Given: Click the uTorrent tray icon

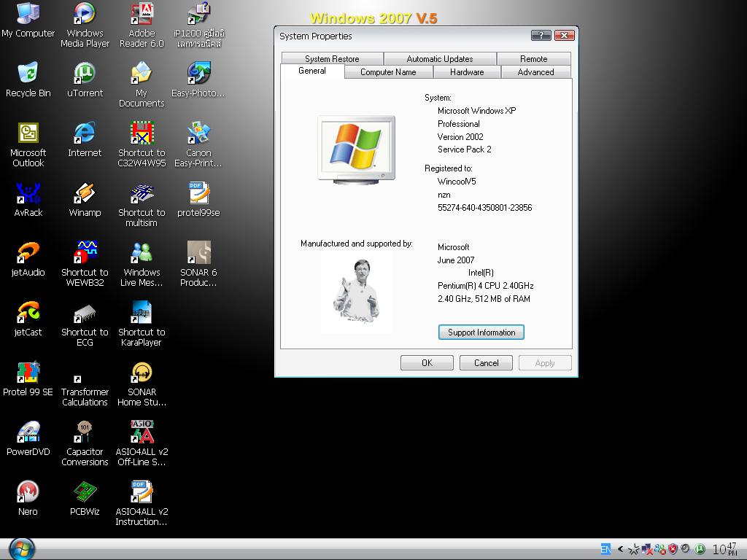Looking at the screenshot, I should [x=700, y=549].
